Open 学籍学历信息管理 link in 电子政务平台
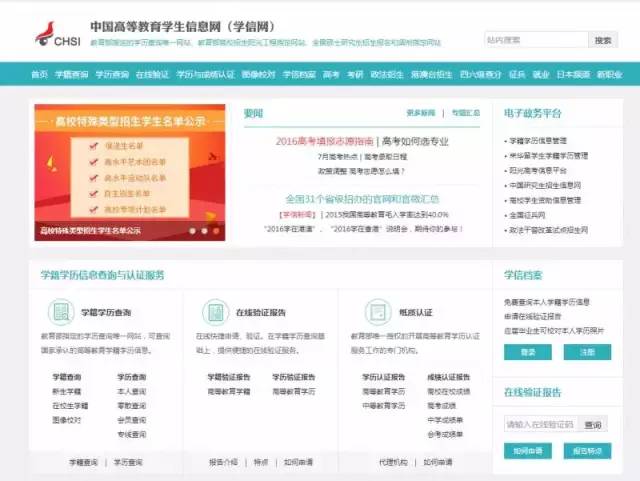 click(x=538, y=141)
